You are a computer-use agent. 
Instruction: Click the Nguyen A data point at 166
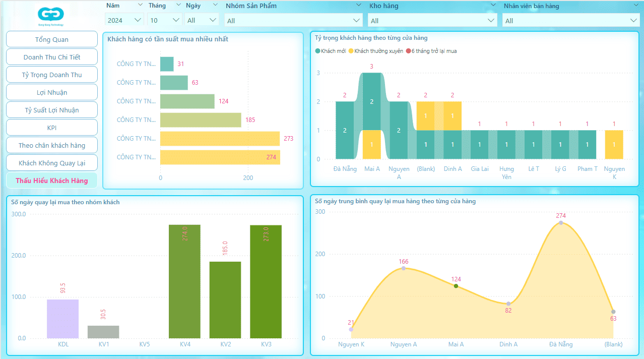(404, 268)
